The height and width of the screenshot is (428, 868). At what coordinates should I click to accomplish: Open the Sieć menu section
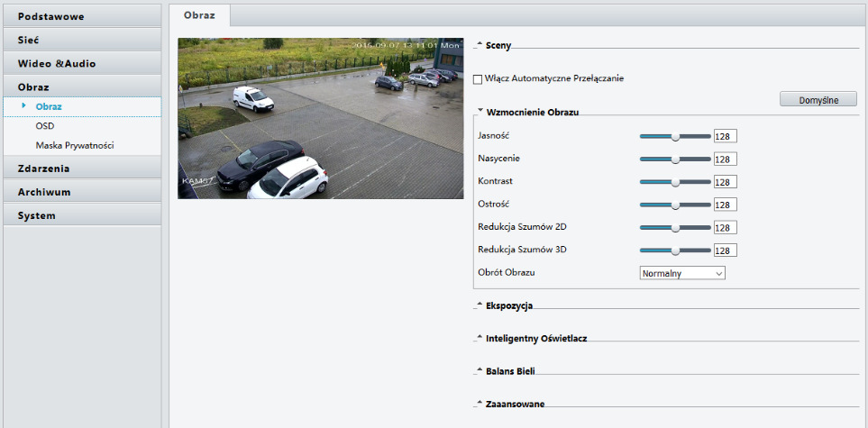click(x=82, y=40)
